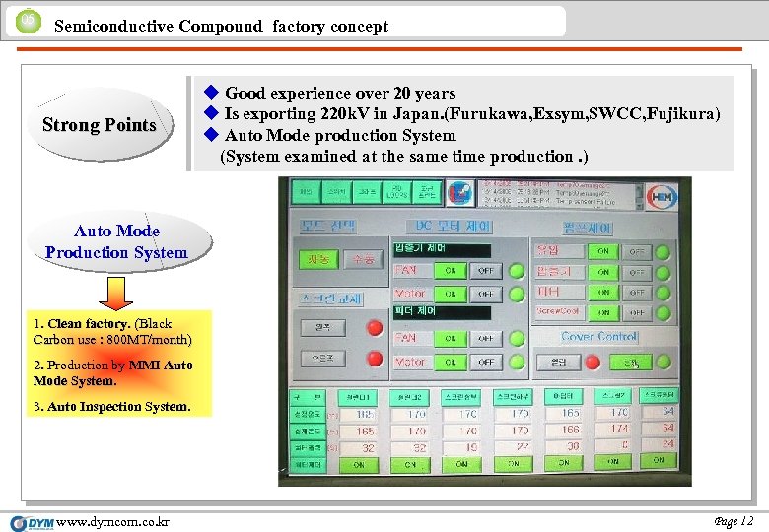Open the PID LOOPS screen tab
The width and height of the screenshot is (769, 532).
coord(396,192)
